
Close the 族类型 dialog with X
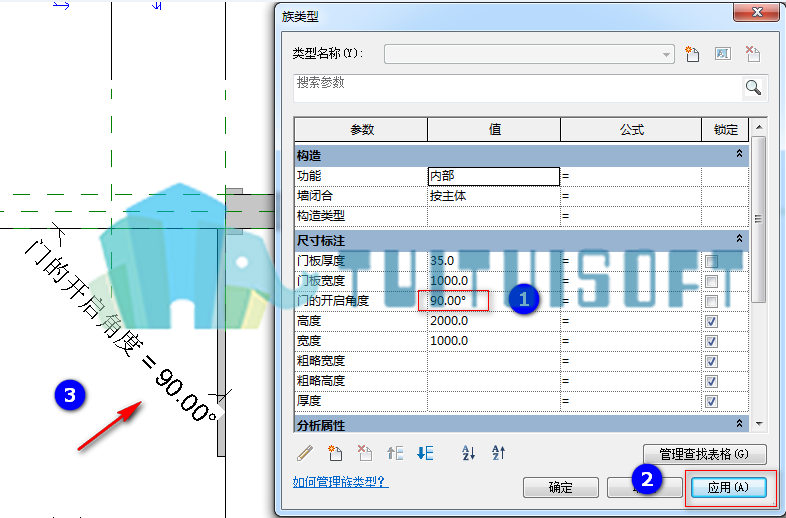757,12
